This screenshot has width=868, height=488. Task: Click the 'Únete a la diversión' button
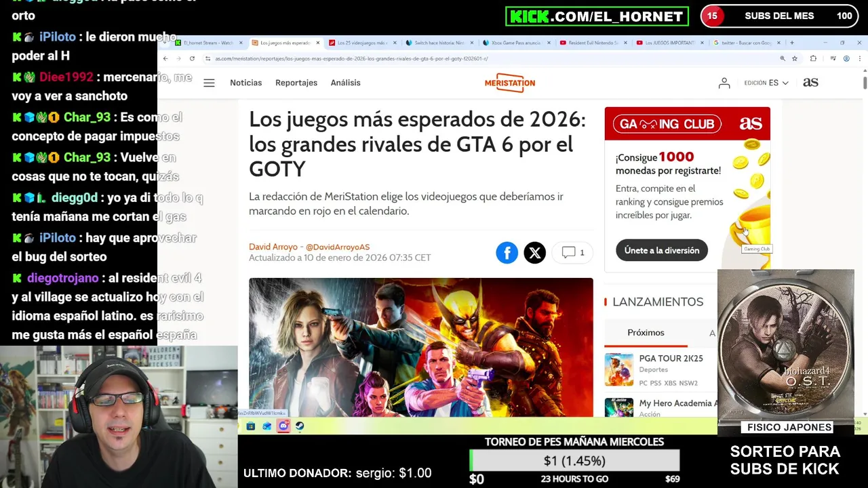tap(662, 250)
